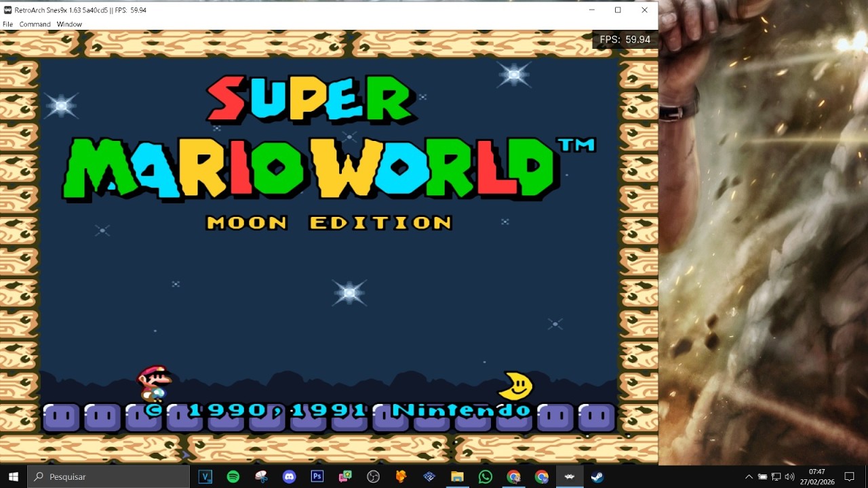Open Spotify from the taskbar

[233, 476]
